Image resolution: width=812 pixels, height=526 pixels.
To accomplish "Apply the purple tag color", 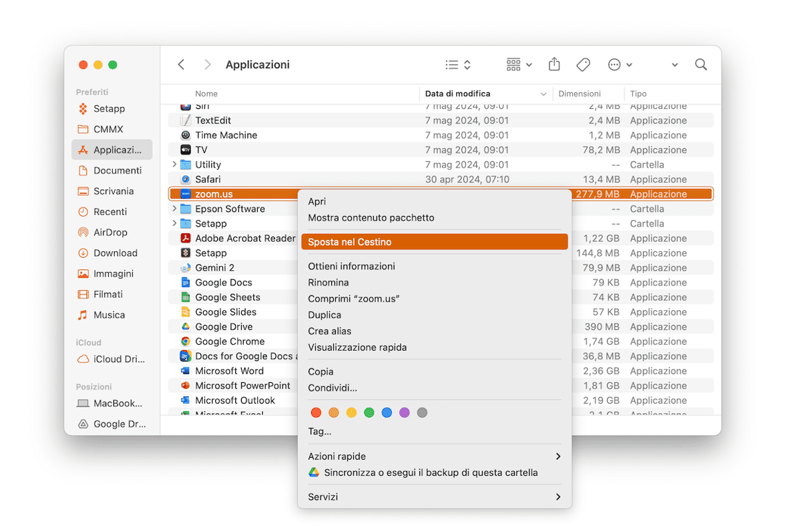I will point(405,413).
